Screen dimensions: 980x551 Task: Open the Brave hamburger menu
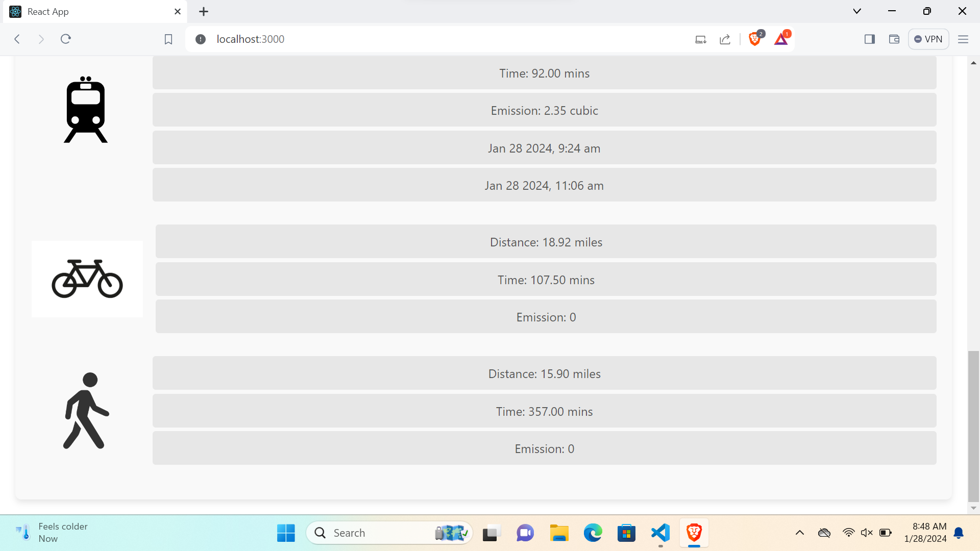tap(963, 39)
